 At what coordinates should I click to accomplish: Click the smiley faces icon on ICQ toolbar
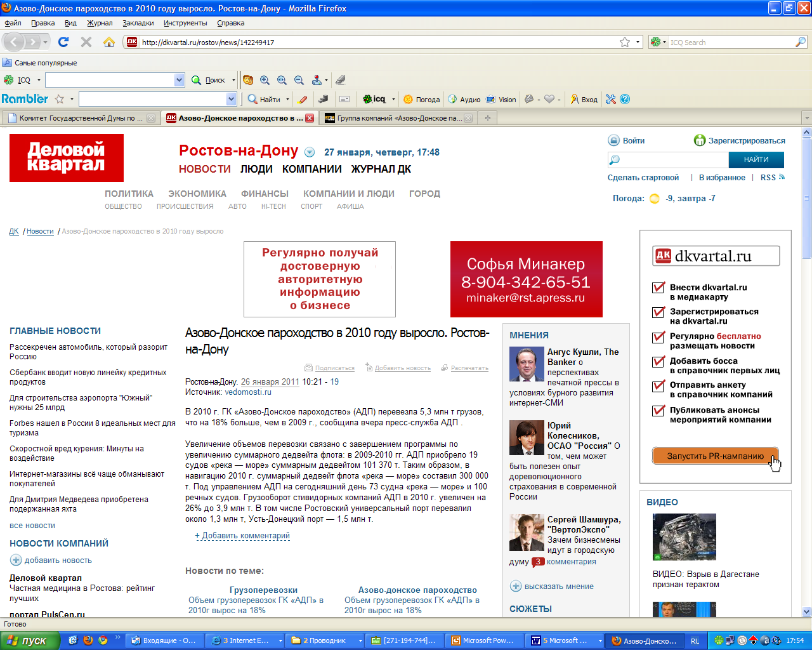pos(248,80)
